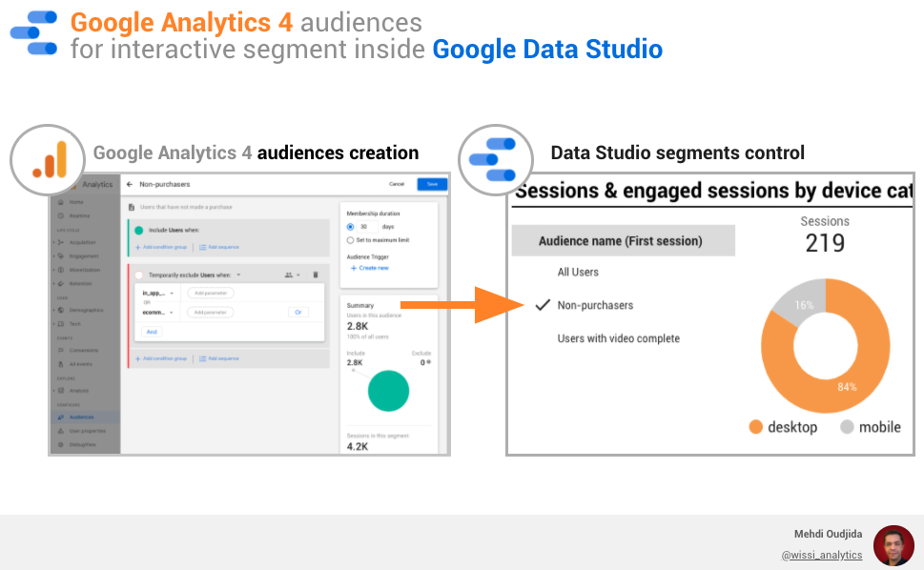This screenshot has height=570, width=924.
Task: Click the Conversions flag icon in sidebar
Action: tap(61, 350)
